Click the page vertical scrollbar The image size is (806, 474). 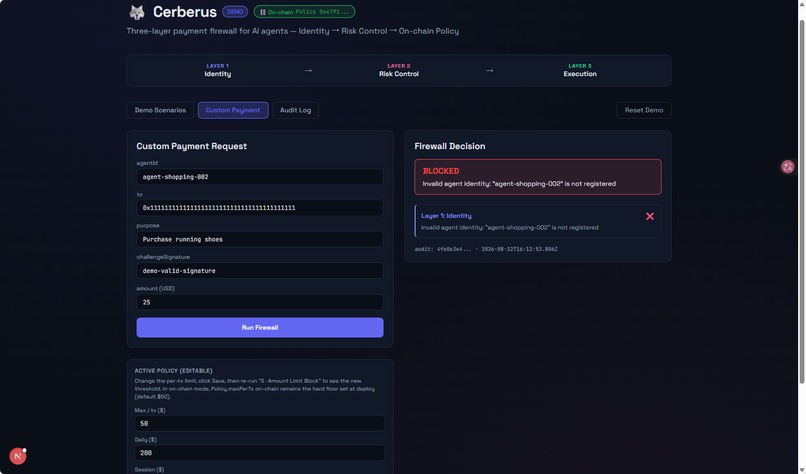click(x=801, y=202)
